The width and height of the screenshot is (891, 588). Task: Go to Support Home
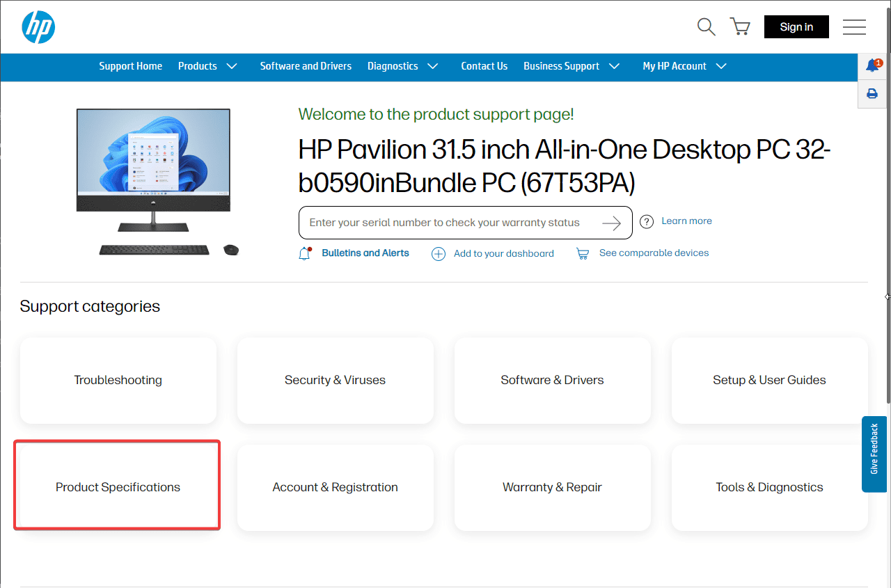click(x=130, y=66)
